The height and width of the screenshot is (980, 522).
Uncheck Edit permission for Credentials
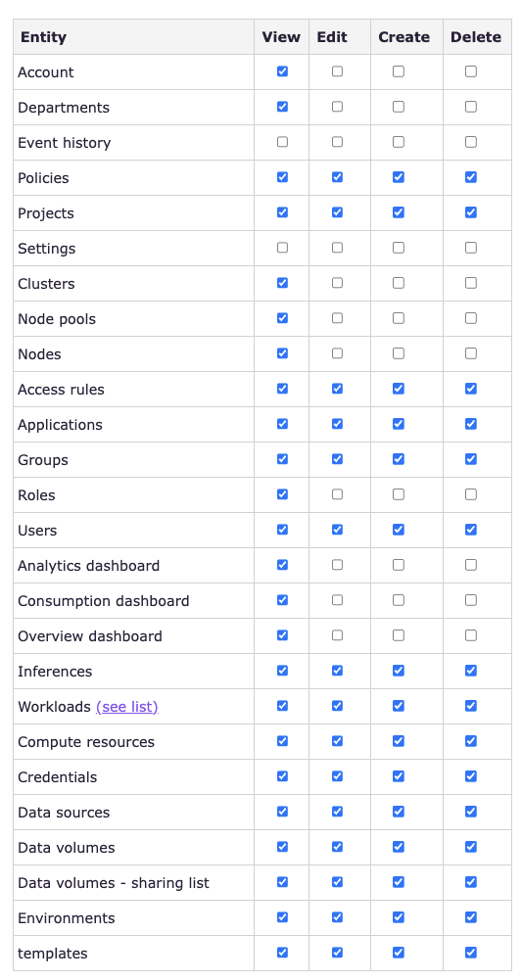tap(337, 776)
